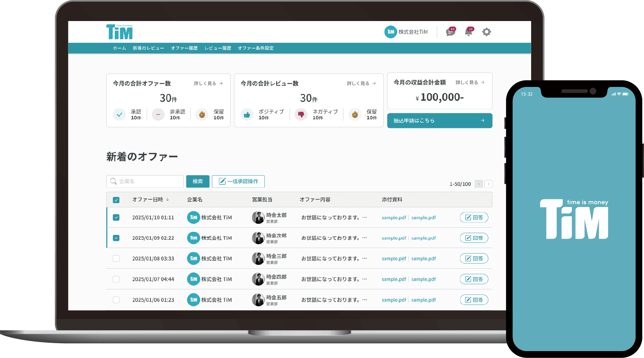Click the non-approved minus icon

[x=158, y=115]
